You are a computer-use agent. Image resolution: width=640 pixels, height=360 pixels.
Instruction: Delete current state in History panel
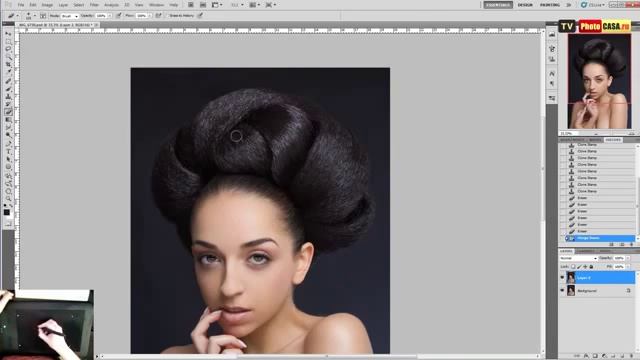[x=631, y=244]
